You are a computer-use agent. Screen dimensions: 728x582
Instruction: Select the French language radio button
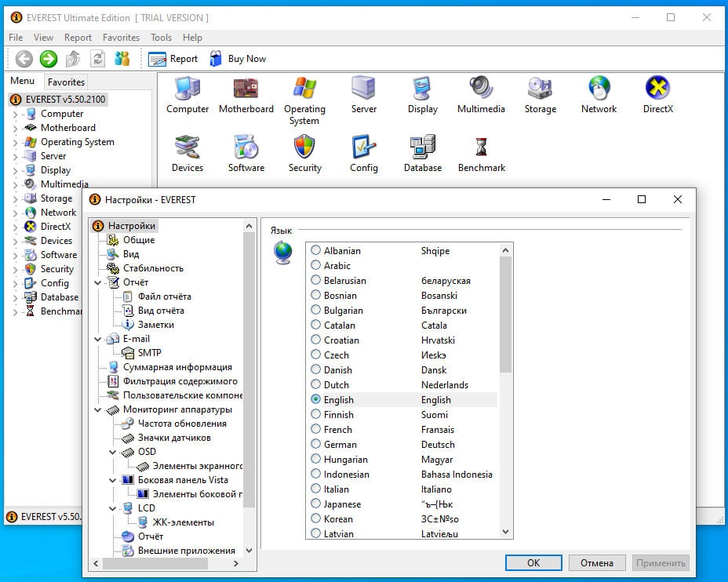(315, 429)
